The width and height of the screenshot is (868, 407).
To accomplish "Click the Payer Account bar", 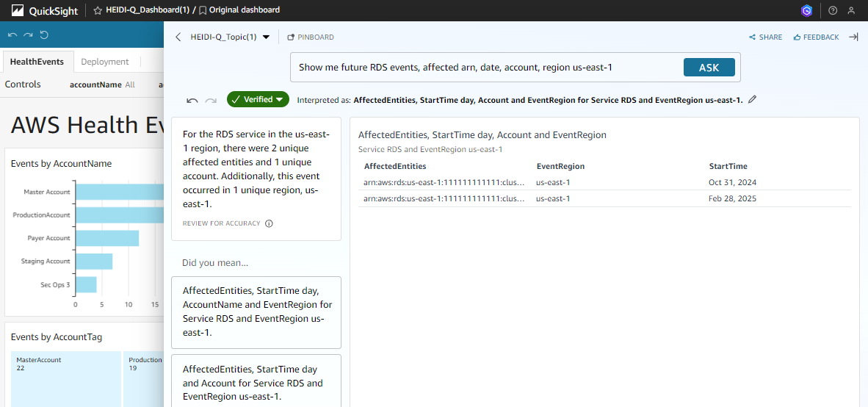I will (107, 238).
